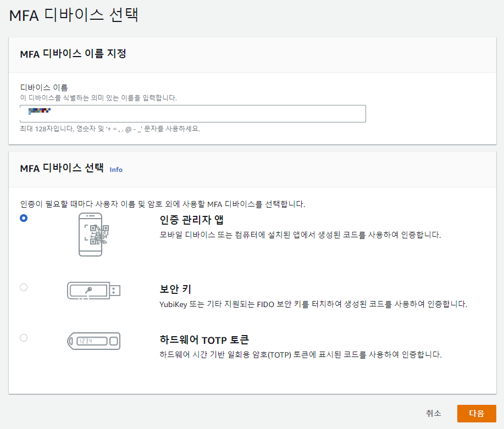Click the 디바이스 이름 field label
This screenshot has height=429, width=504.
[x=44, y=87]
